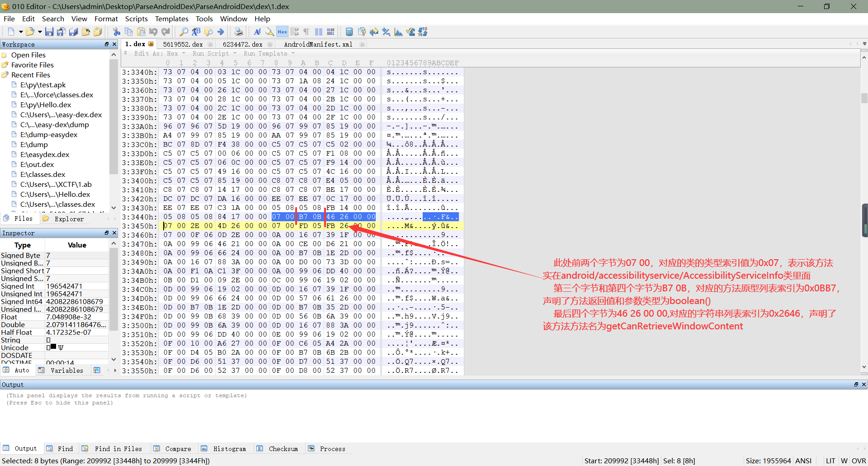Toggle show whitespace paragraph icon

[x=306, y=32]
